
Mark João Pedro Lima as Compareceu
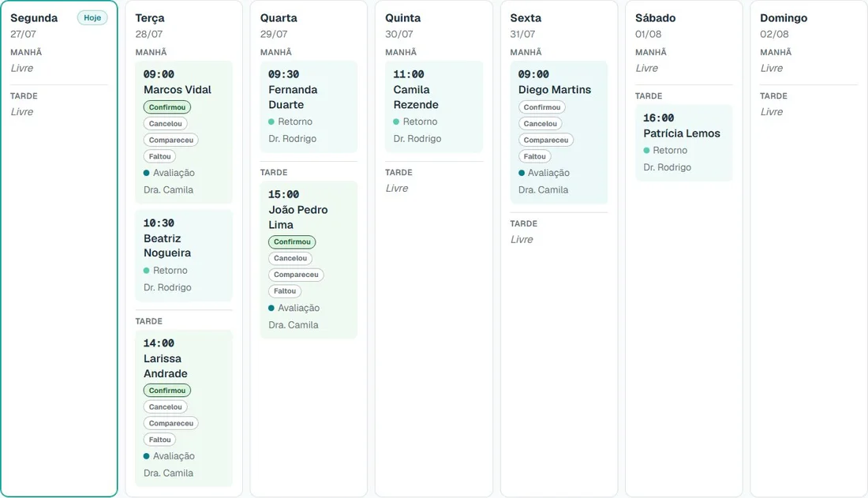point(296,274)
